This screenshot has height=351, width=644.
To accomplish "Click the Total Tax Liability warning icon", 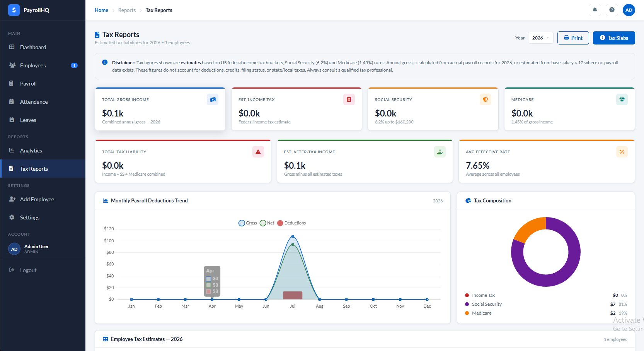I will coord(258,152).
